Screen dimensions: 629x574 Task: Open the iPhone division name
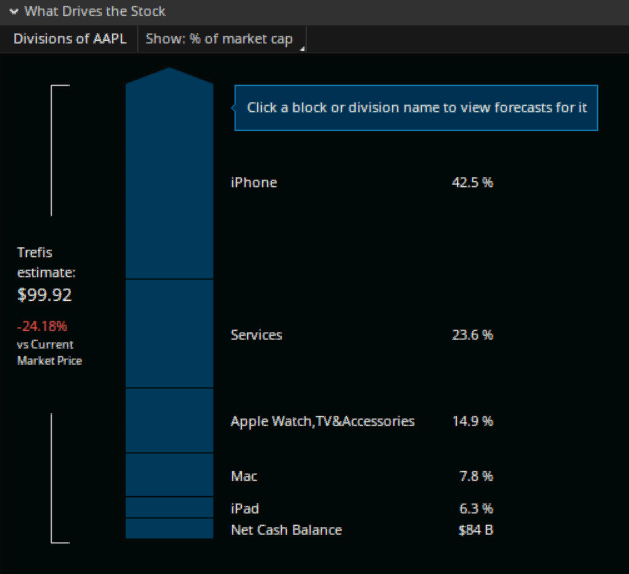click(254, 183)
